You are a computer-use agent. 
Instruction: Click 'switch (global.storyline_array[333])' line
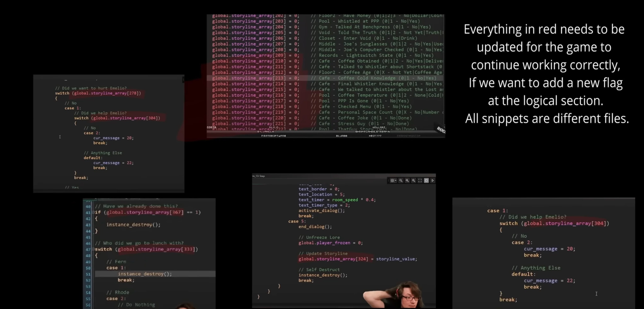[x=147, y=249]
